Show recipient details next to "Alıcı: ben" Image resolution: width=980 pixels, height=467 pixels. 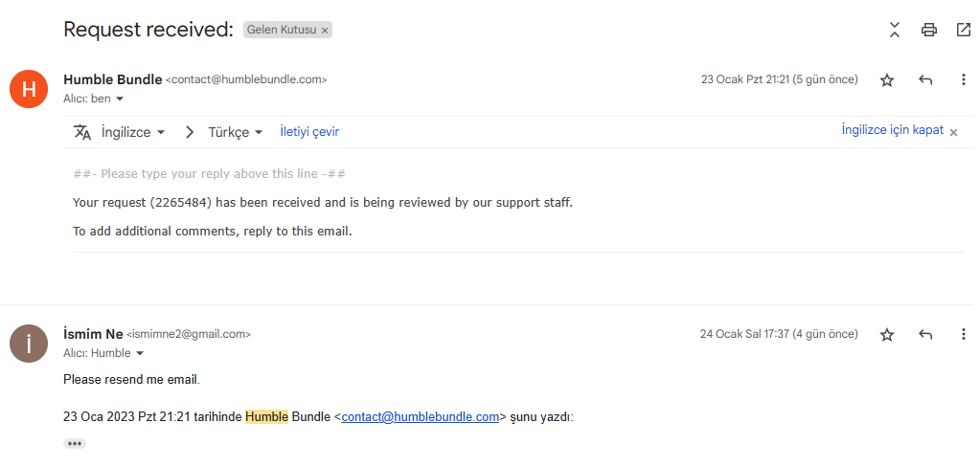[120, 99]
